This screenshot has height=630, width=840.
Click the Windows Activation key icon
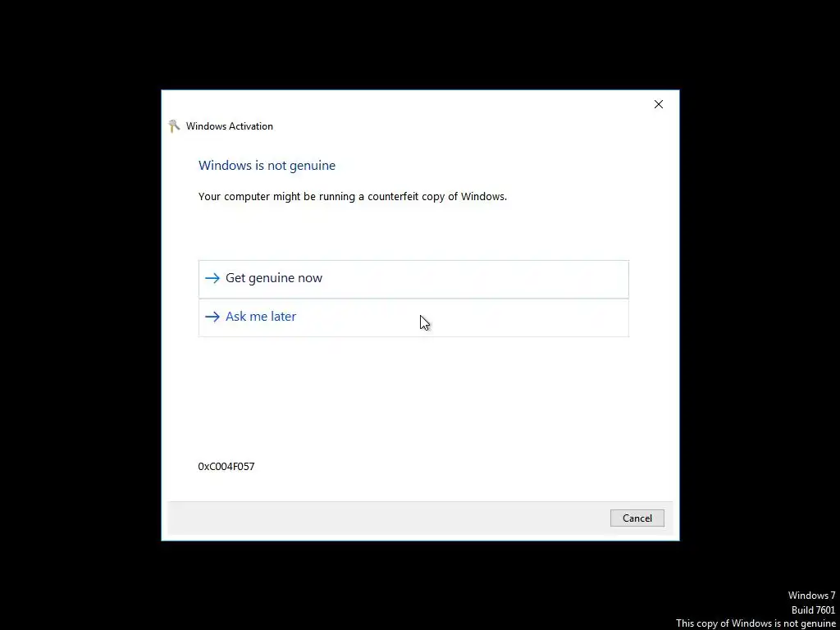(x=174, y=126)
